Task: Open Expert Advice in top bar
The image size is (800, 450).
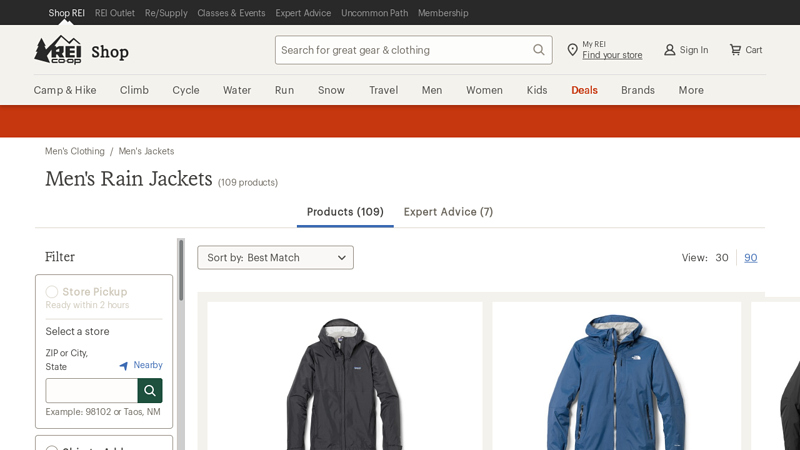Action: 303,13
